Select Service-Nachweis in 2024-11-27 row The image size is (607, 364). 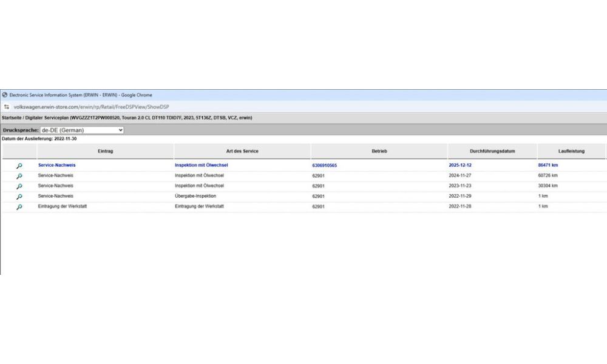(55, 175)
